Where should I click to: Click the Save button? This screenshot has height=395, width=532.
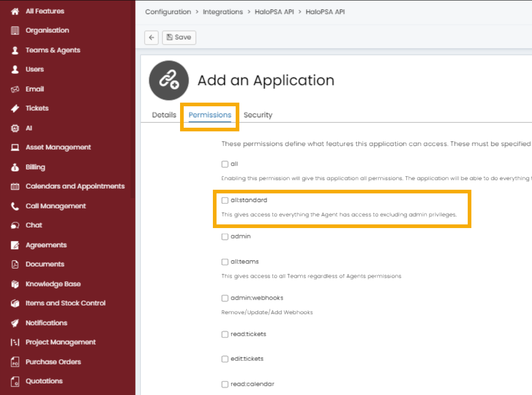(x=179, y=37)
